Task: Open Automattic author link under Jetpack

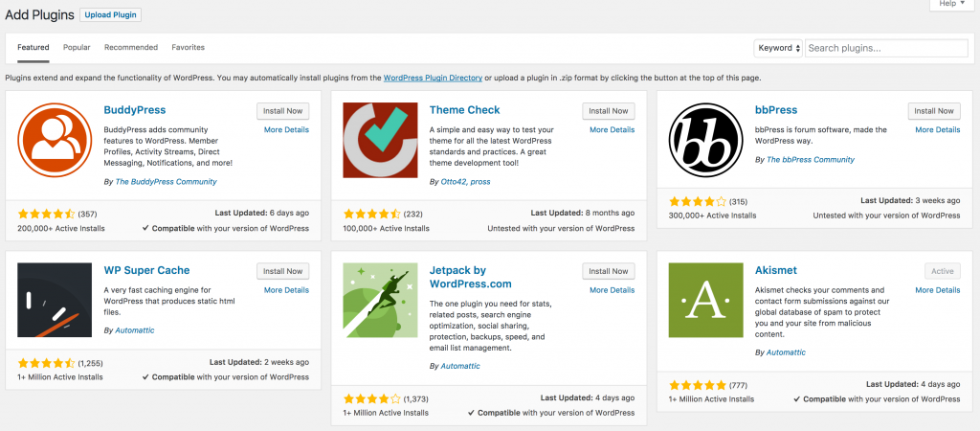Action: [460, 366]
